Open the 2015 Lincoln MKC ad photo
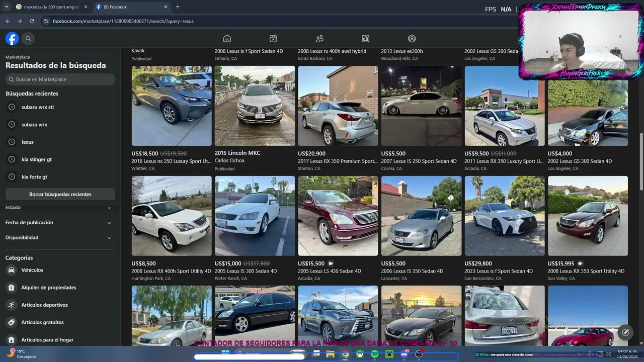The image size is (644, 362). point(255,106)
